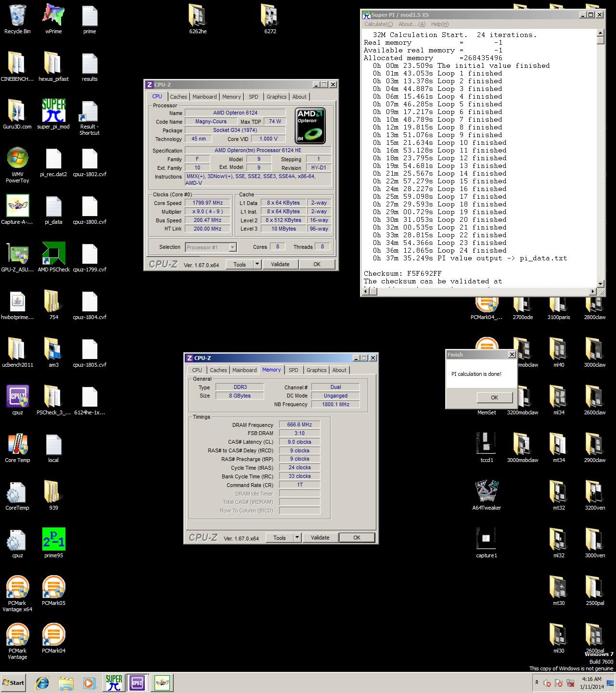Click the AMD Opteron logo in CPU-Z
The height and width of the screenshot is (693, 616).
311,126
